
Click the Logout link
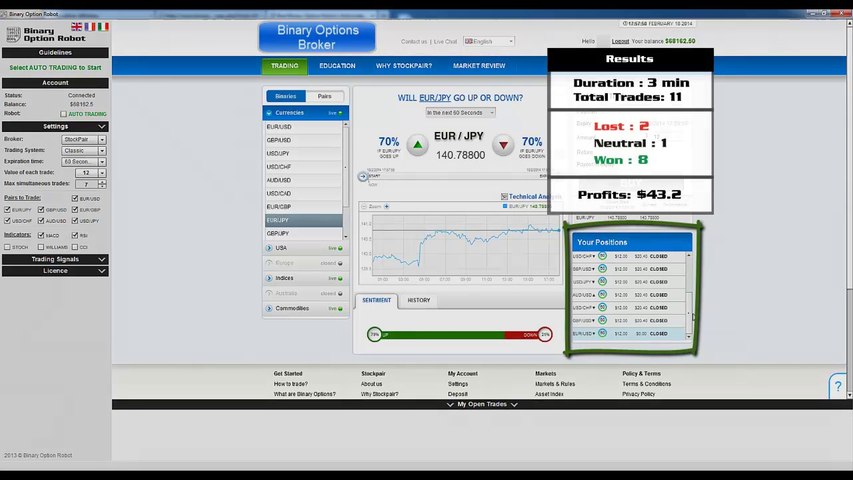click(620, 41)
